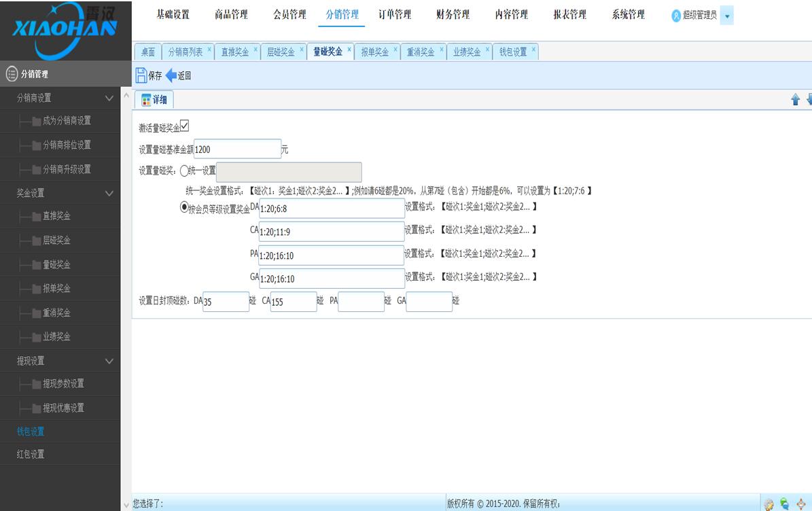Close the 业绩奖金 tab
This screenshot has height=511, width=812.
[488, 50]
